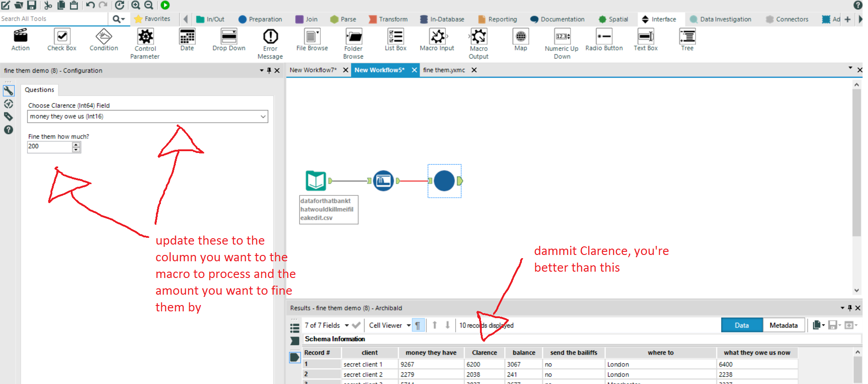Select the File Browse tool
Viewport: 868px width, 384px height.
pos(312,40)
